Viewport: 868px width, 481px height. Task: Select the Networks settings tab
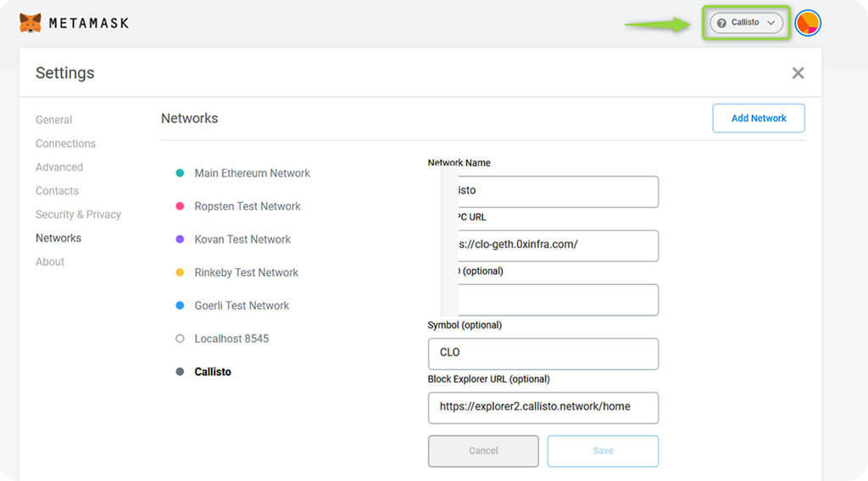(x=58, y=238)
